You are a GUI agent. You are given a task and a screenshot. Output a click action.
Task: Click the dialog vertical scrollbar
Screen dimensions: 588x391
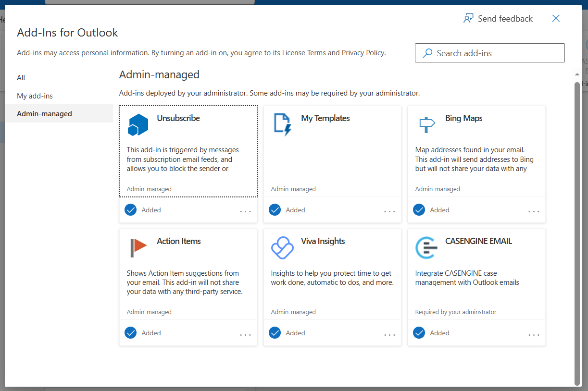[x=577, y=233]
